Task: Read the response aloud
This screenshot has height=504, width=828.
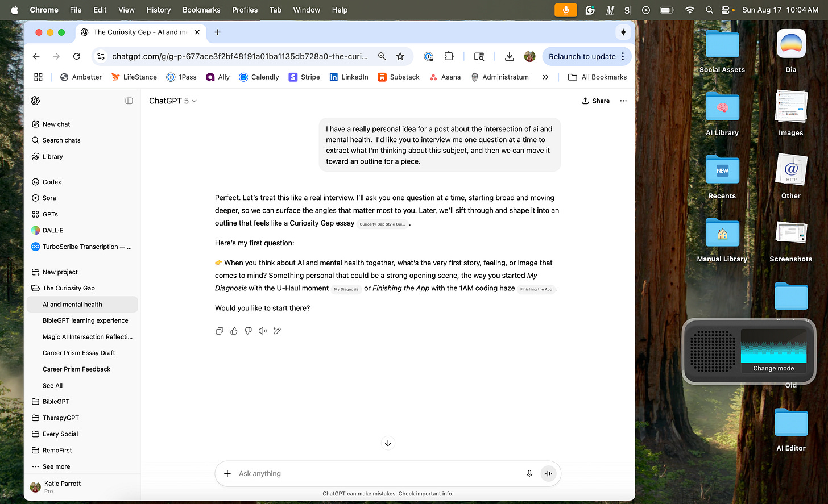Action: [x=263, y=331]
